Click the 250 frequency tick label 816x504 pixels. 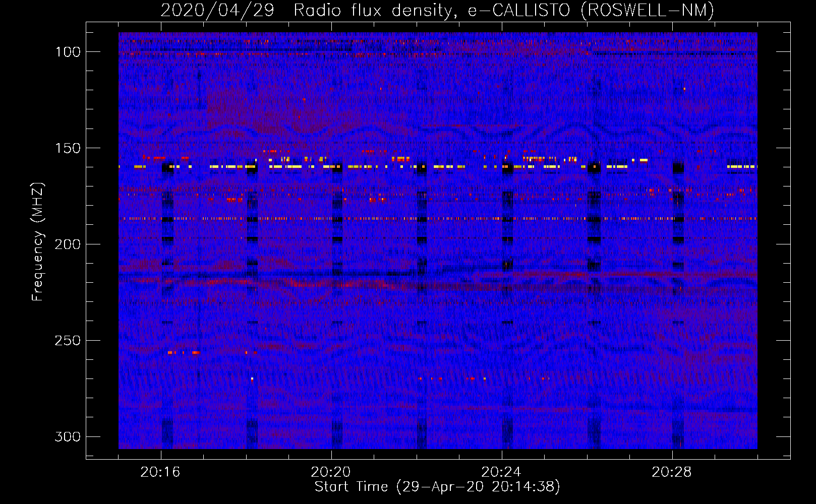(x=68, y=341)
